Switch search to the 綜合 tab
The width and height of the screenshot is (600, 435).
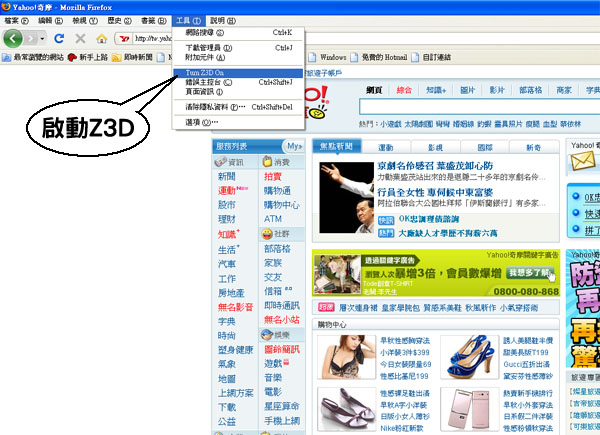404,90
